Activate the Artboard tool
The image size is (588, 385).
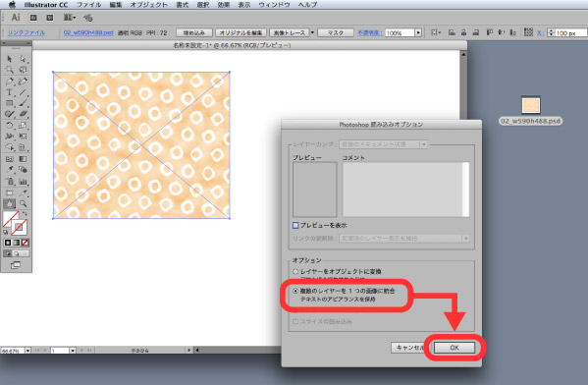[10, 192]
